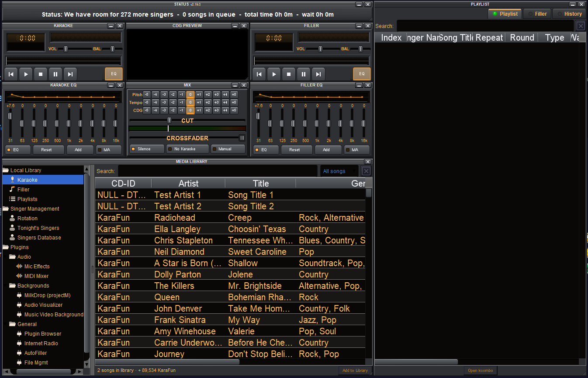Go to previous track on Filler deck
The width and height of the screenshot is (588, 378).
[x=259, y=74]
